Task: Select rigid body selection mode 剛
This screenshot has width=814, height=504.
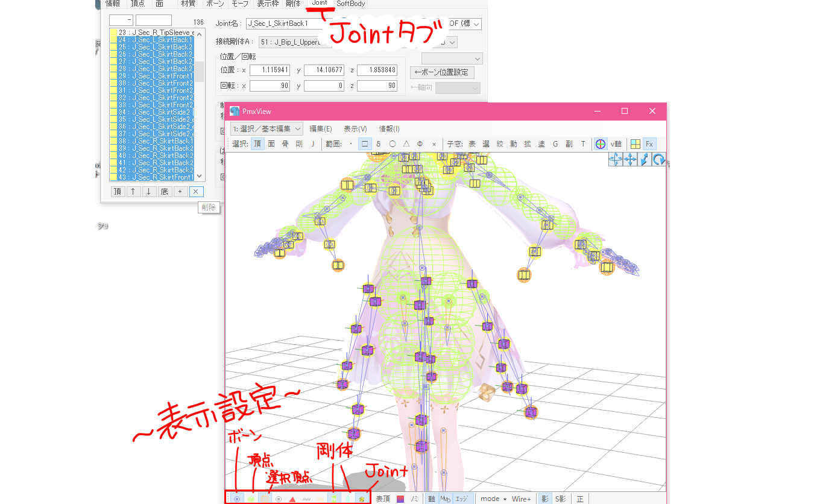Action: tap(298, 144)
